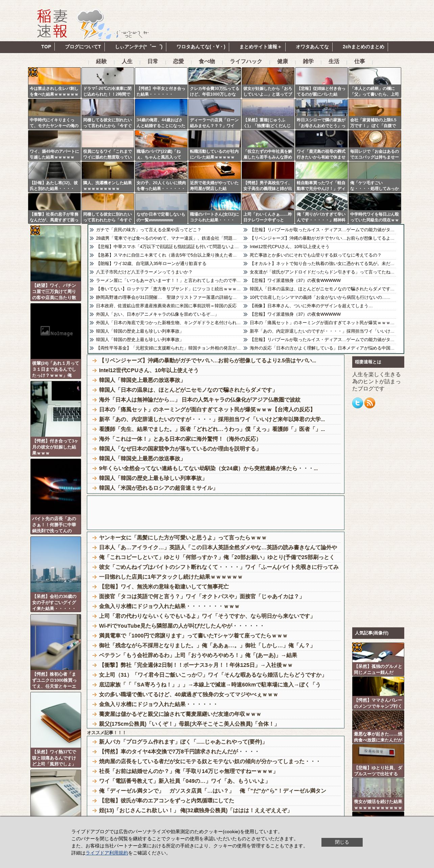Open thumbnail クレカ年会費30万払ってる
Screen dimensions: 434x868
[215, 83]
